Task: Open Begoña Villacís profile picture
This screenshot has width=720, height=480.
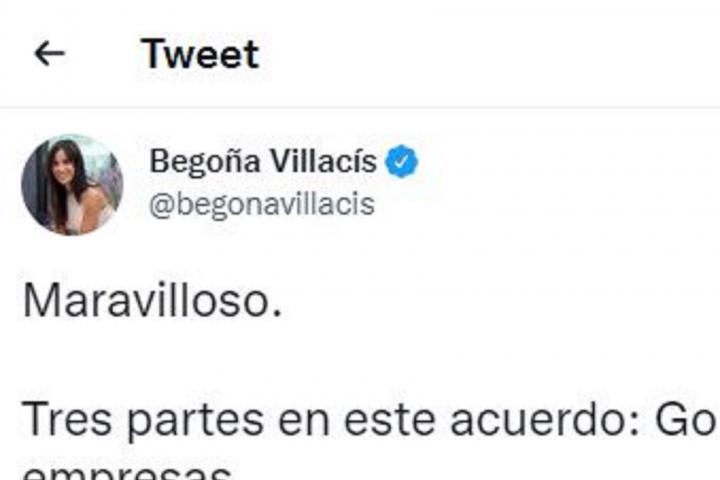Action: click(x=72, y=185)
